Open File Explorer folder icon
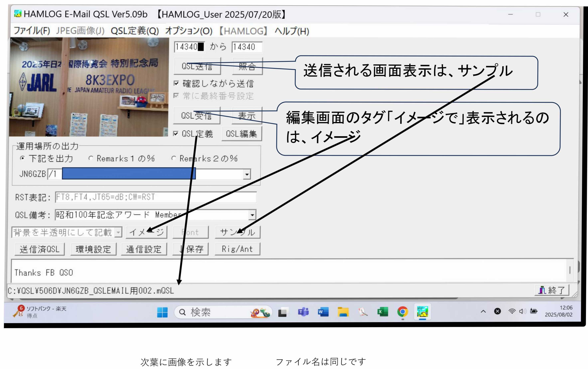 (343, 312)
